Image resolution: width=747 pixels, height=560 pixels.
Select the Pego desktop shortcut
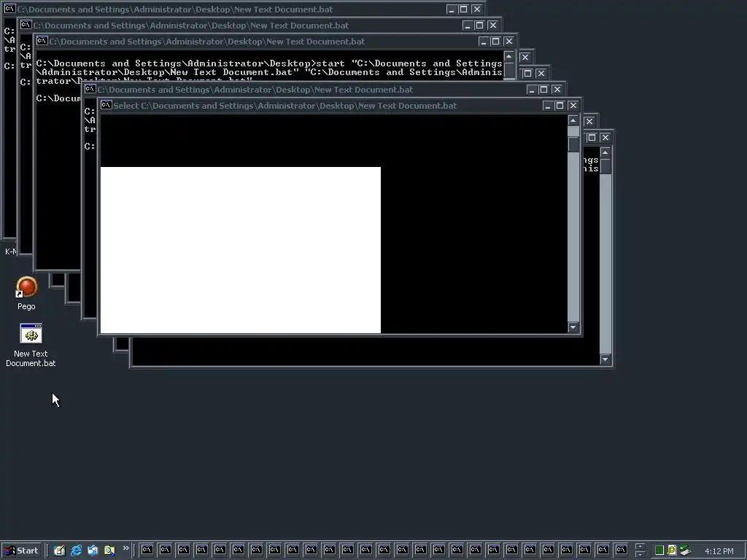click(27, 294)
